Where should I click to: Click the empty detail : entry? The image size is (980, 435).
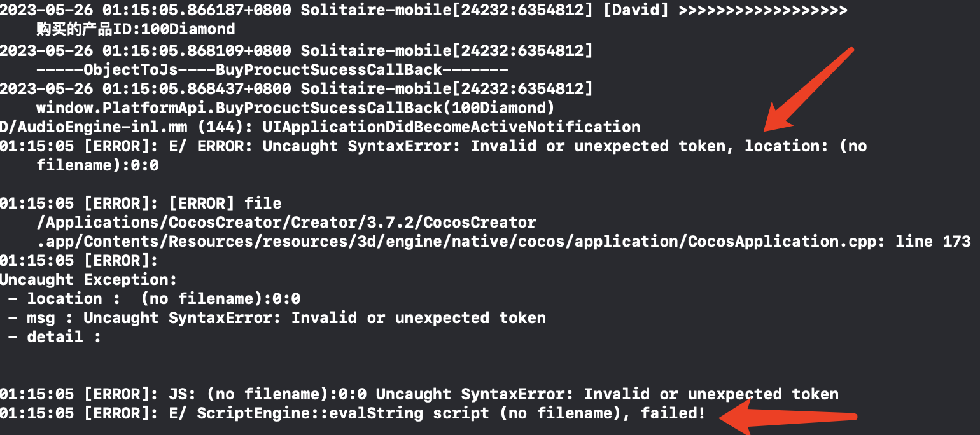pos(55,337)
